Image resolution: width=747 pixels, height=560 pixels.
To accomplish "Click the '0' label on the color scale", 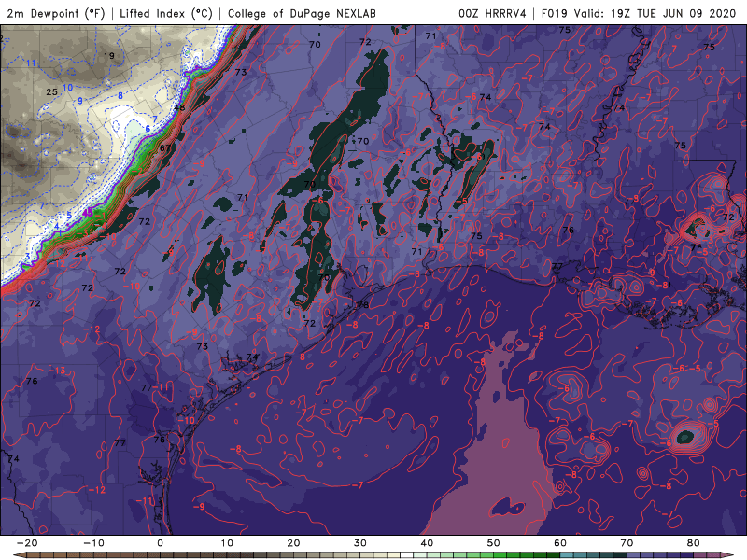I will tap(160, 543).
